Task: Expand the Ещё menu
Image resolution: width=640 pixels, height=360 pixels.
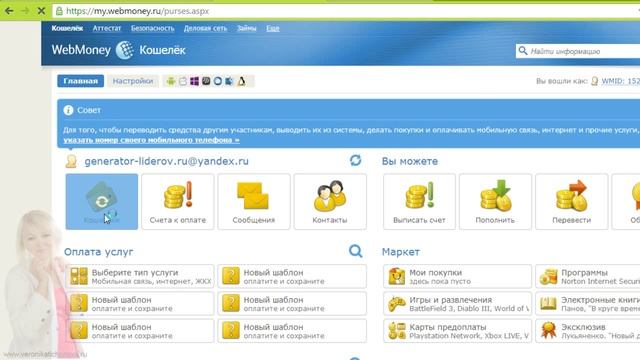Action: pyautogui.click(x=273, y=28)
